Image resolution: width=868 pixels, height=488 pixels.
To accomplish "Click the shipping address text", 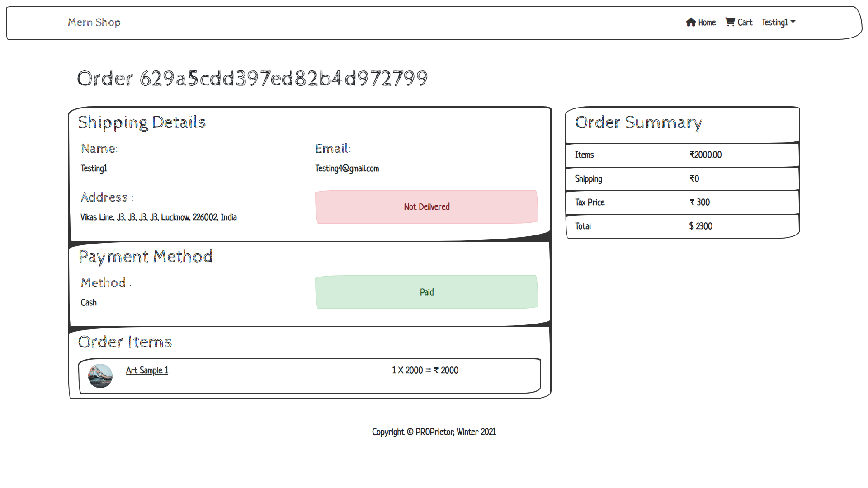I will pos(158,217).
